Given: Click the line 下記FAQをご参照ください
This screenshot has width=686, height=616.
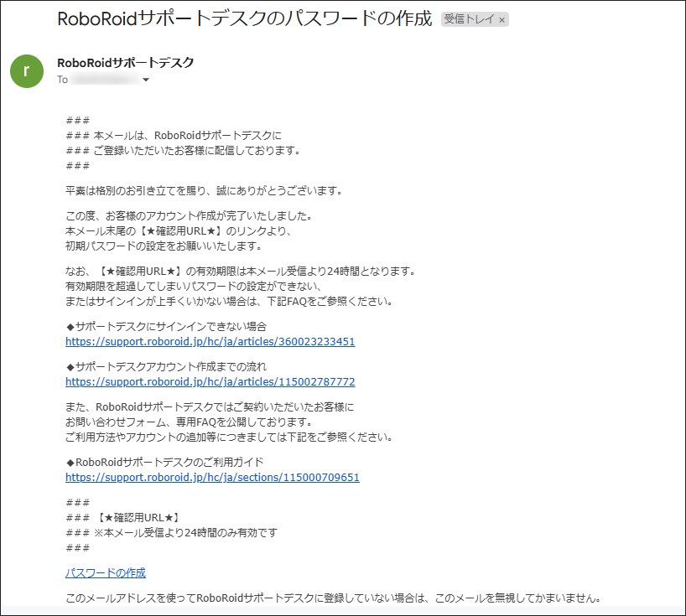Looking at the screenshot, I should (x=230, y=301).
